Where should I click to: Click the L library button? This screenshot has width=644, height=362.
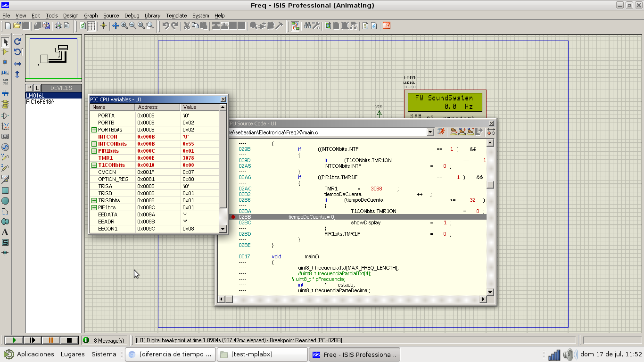coord(38,88)
